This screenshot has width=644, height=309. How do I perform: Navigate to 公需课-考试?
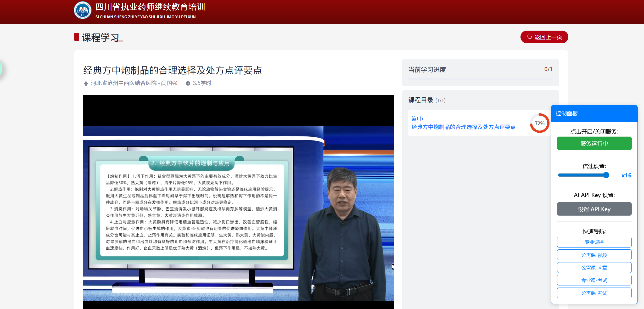click(x=594, y=293)
